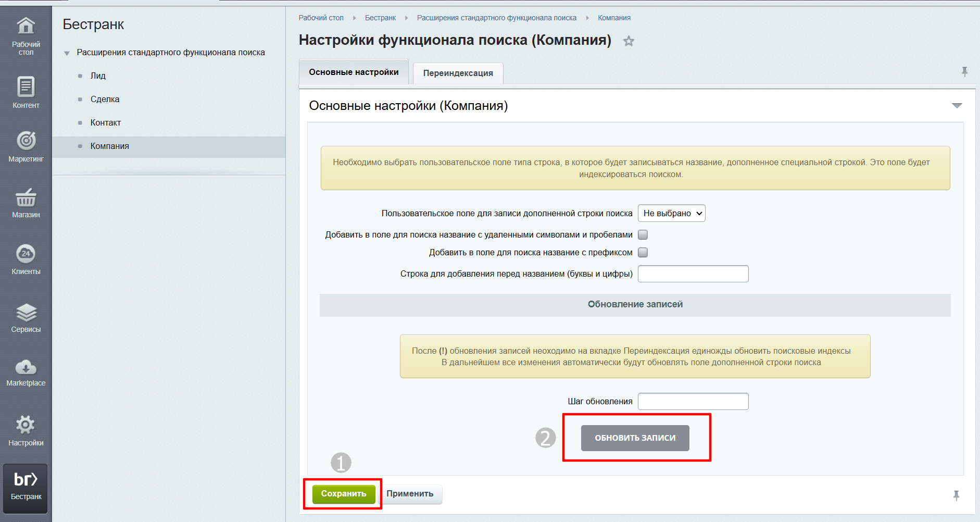Open the Маркетинг sidebar section
This screenshot has width=980, height=522.
26,141
